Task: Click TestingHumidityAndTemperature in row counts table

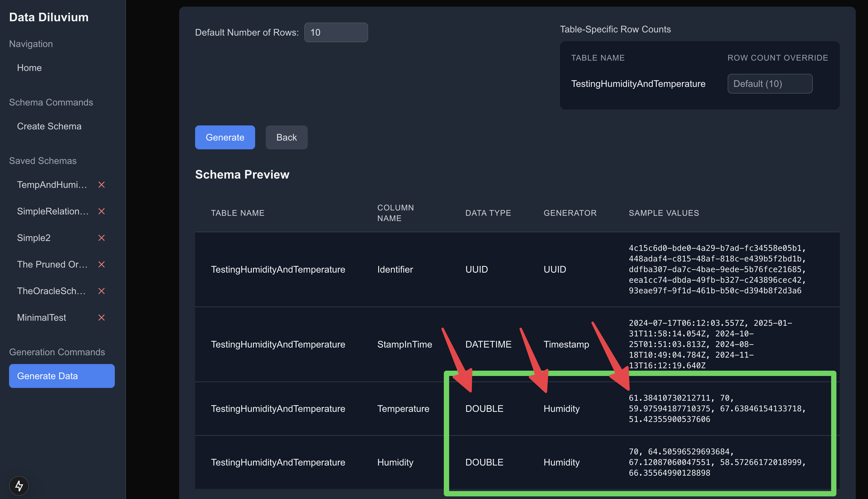Action: coord(638,84)
